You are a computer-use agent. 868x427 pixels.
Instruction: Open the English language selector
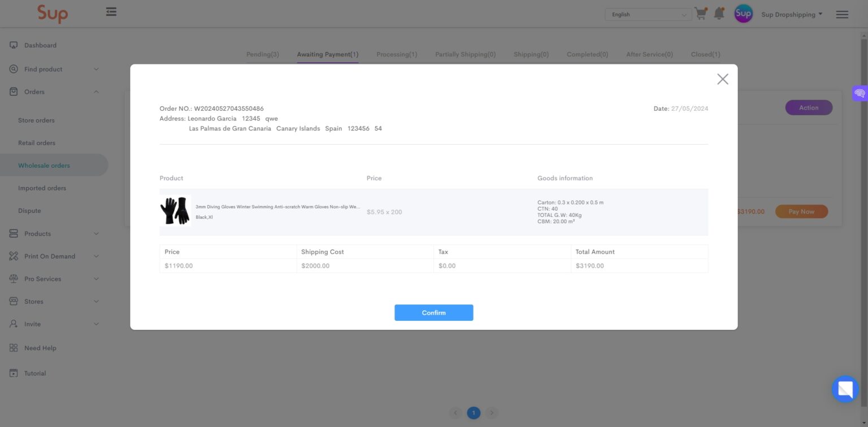pos(647,14)
